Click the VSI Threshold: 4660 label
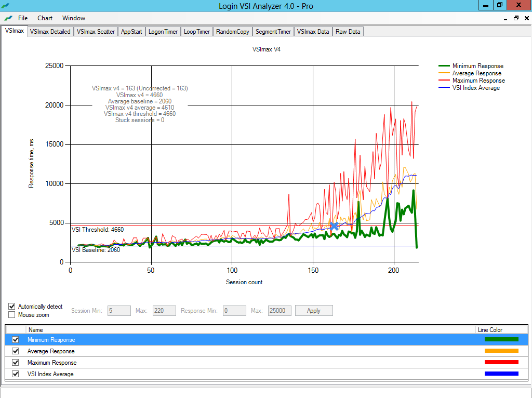 coord(98,230)
